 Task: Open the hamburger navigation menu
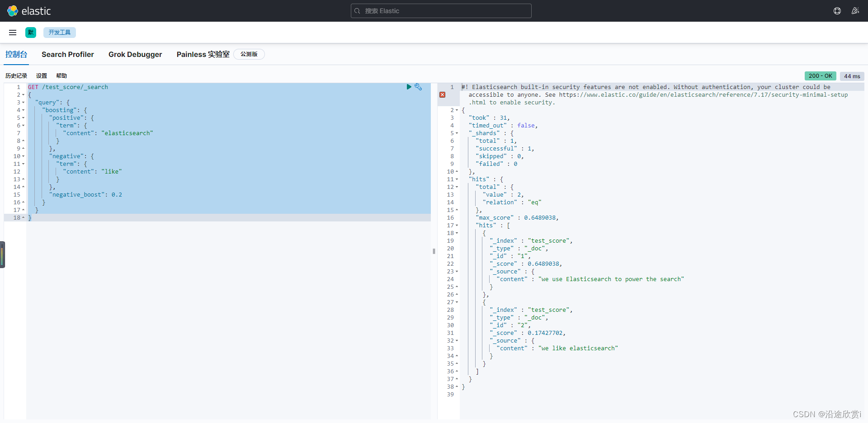point(13,33)
